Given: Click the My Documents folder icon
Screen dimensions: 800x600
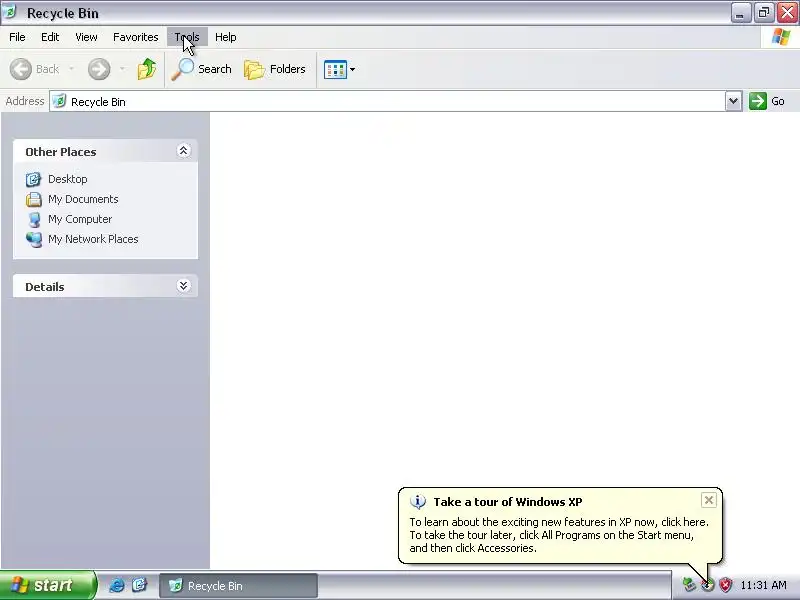Looking at the screenshot, I should 34,199.
